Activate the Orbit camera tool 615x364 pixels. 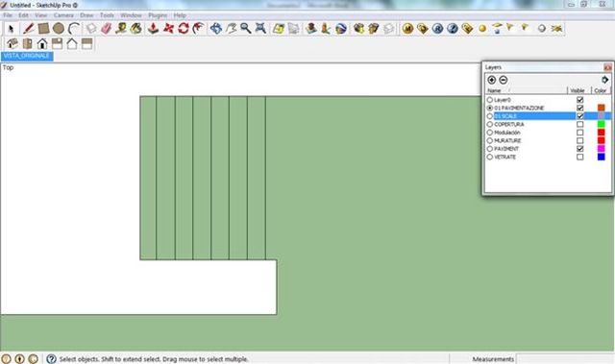click(x=215, y=28)
